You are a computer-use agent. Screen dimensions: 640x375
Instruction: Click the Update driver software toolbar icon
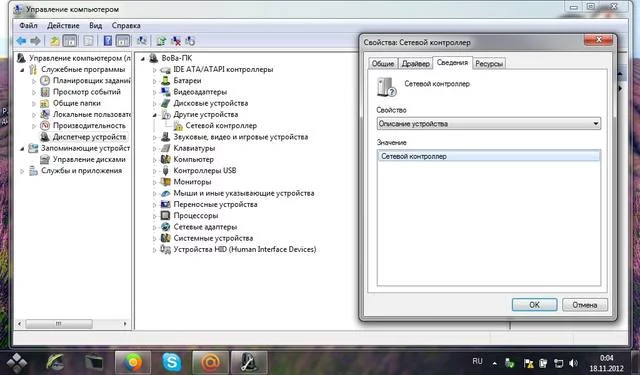(x=161, y=41)
